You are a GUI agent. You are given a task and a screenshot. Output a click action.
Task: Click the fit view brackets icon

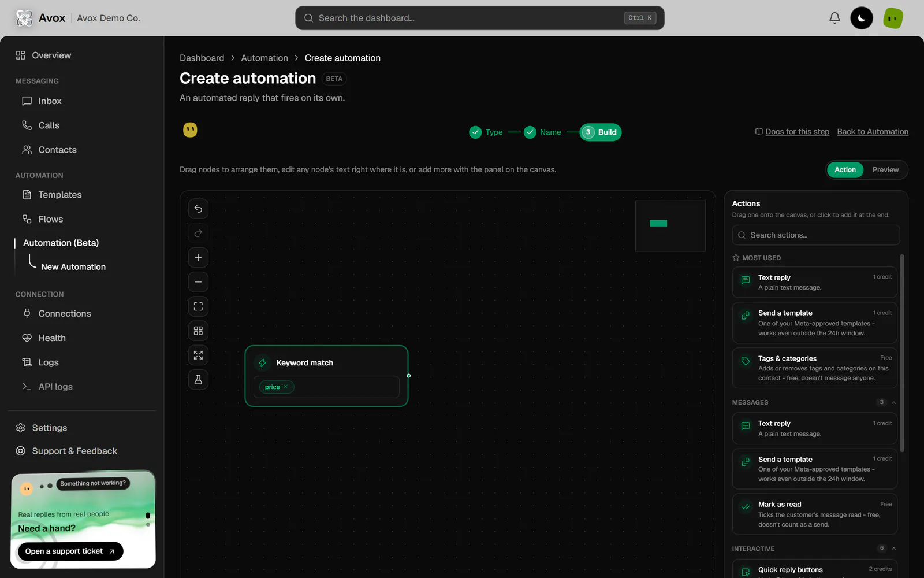point(198,306)
